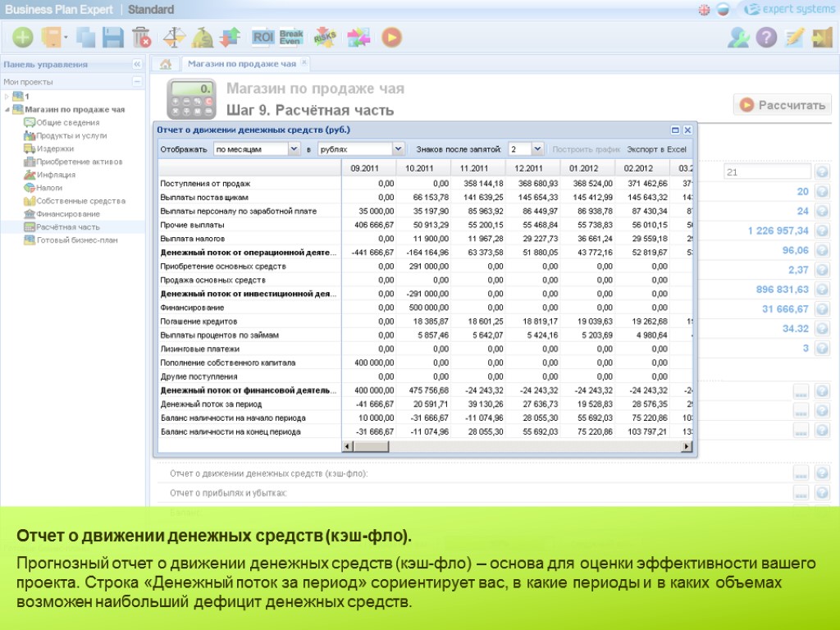Screen dimensions: 840x630
Task: Click the 09.2011 column header
Action: [x=368, y=168]
